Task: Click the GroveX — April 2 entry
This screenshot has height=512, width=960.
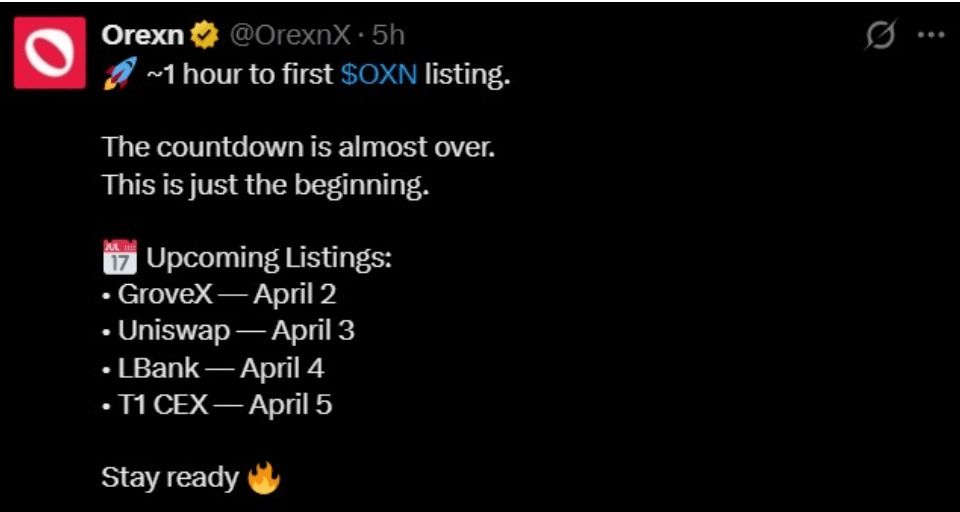Action: pos(226,295)
